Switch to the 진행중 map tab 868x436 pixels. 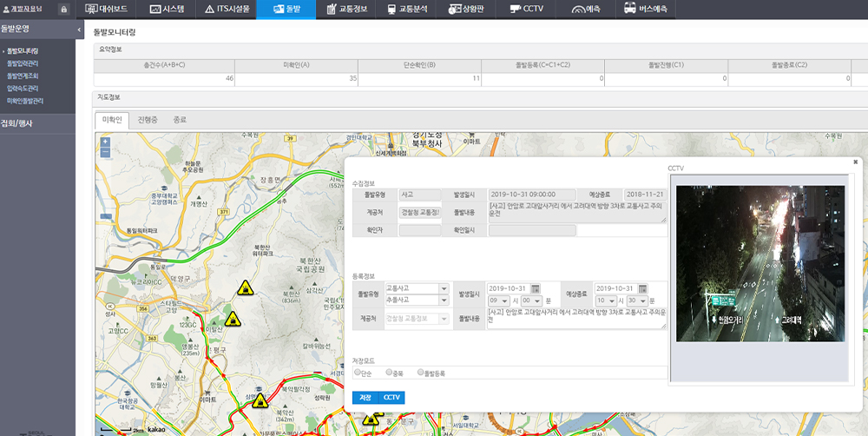point(146,120)
